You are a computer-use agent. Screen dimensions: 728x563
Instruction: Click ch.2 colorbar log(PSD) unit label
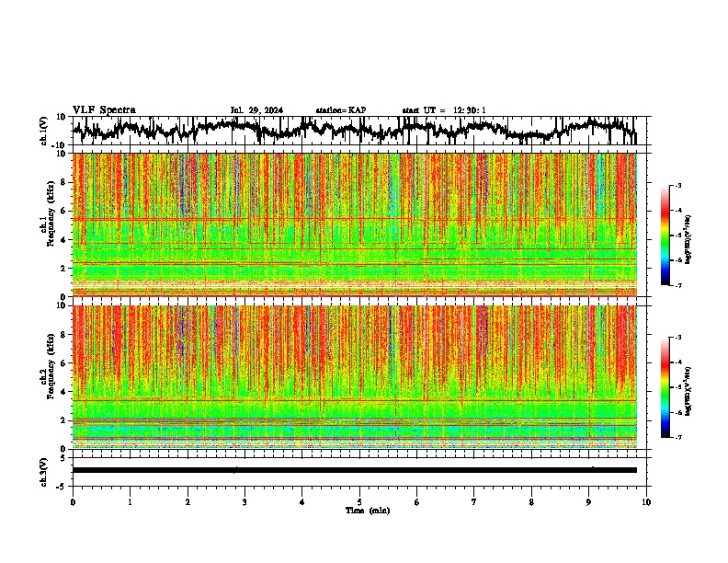688,391
